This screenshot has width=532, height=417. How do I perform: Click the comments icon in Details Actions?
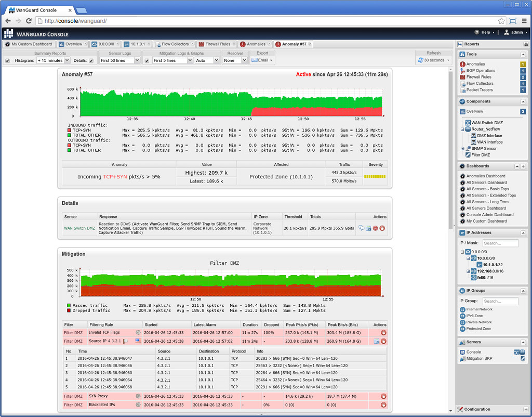(362, 228)
